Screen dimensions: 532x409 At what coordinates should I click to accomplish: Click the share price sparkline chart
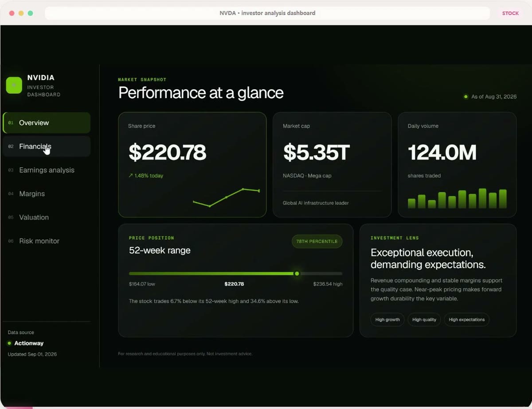click(226, 197)
